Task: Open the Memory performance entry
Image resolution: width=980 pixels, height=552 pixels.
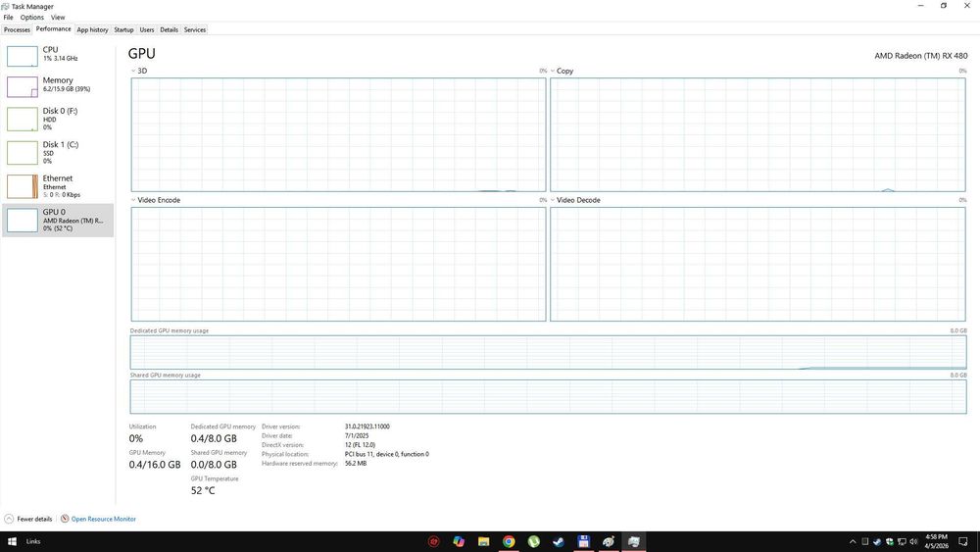Action: tap(58, 87)
